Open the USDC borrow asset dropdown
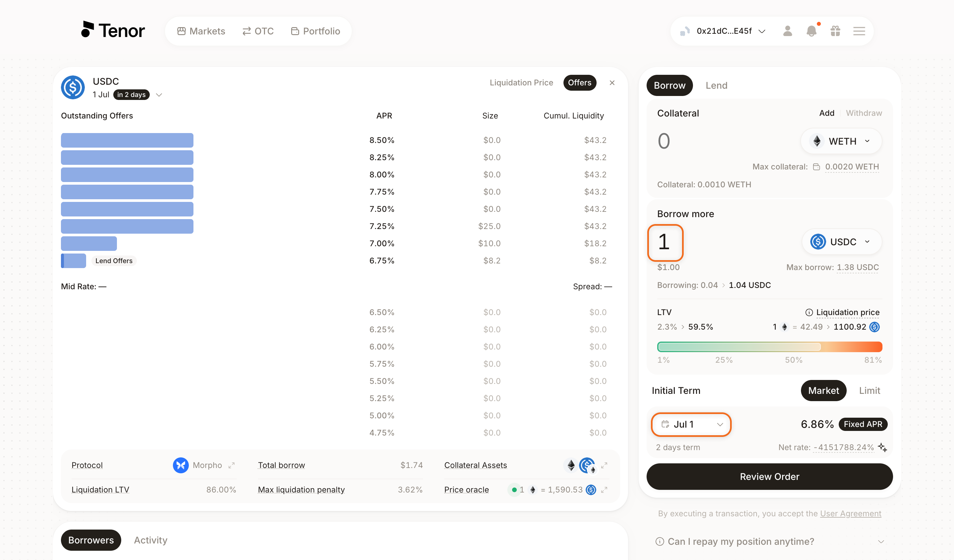 (842, 241)
